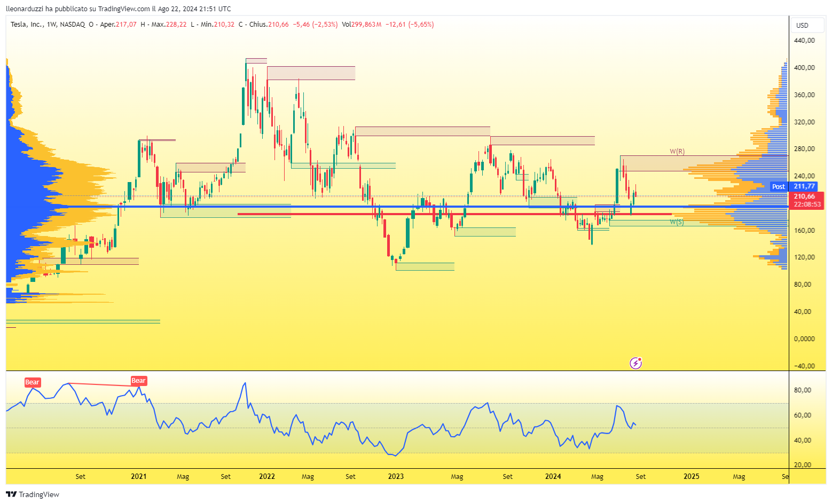Click the later Bear label near 2021

coord(139,381)
